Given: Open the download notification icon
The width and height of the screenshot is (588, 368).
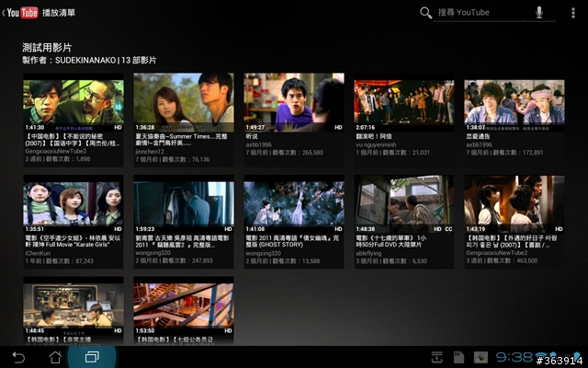Looking at the screenshot, I should click(x=437, y=357).
